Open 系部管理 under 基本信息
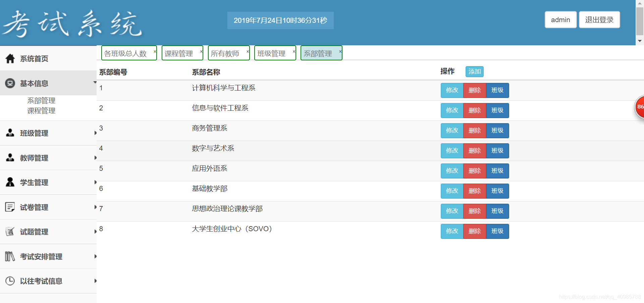Screen dimensions: 644x303 pos(41,100)
